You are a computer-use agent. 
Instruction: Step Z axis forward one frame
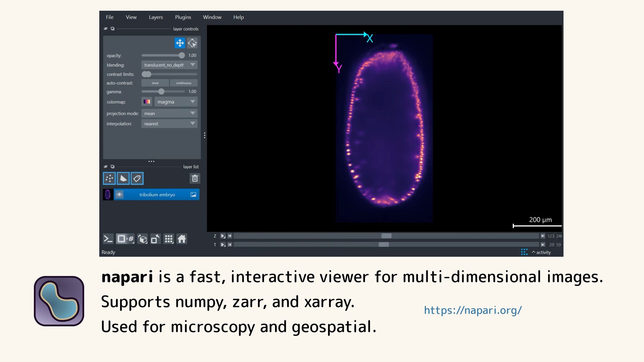[543, 236]
